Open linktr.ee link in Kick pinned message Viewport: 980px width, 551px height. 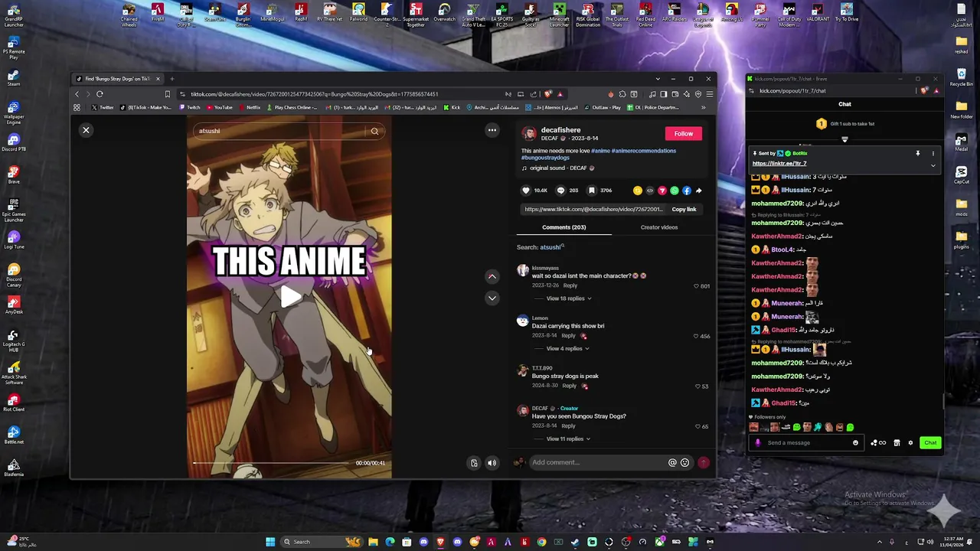pos(779,163)
